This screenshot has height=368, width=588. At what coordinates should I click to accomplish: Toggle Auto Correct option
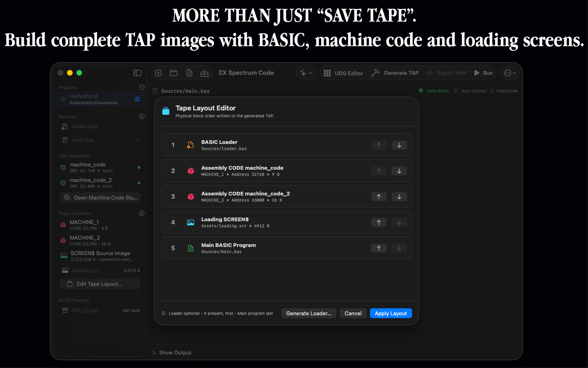coord(470,91)
